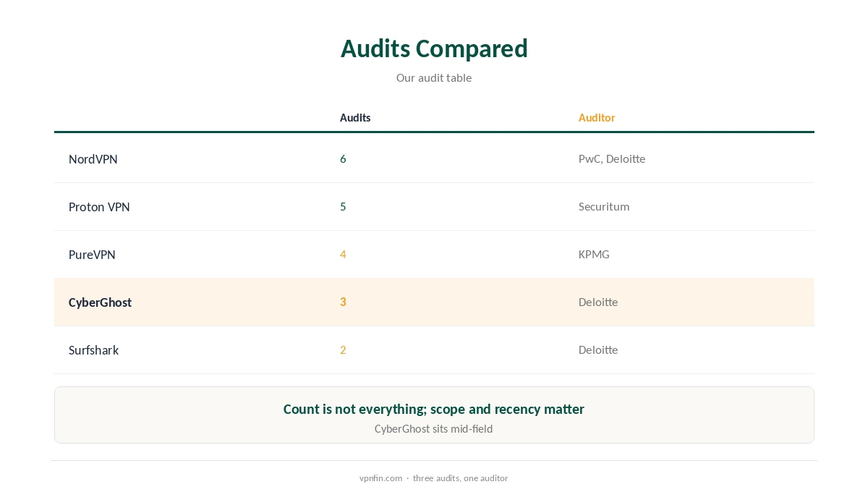Select the Surfshark row name

94,350
